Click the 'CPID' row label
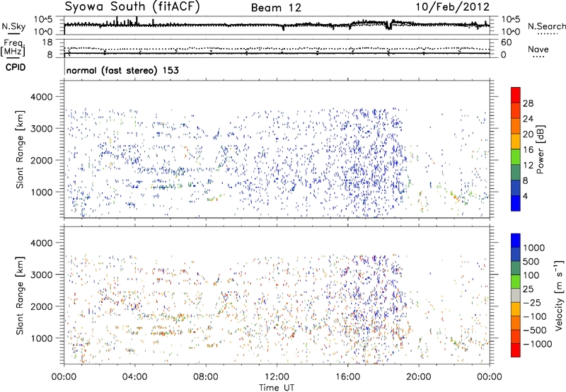 tap(16, 67)
